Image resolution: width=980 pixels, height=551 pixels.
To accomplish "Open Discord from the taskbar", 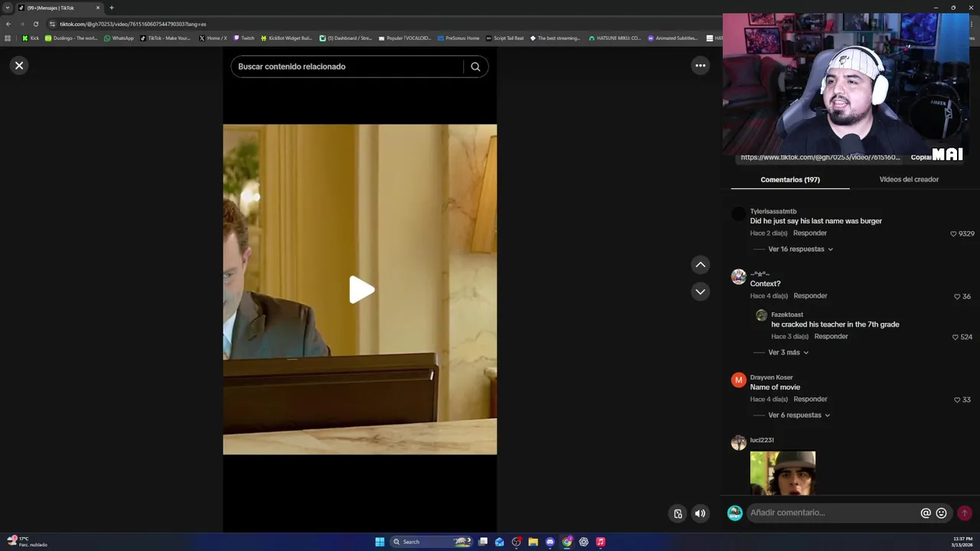I will (x=550, y=542).
